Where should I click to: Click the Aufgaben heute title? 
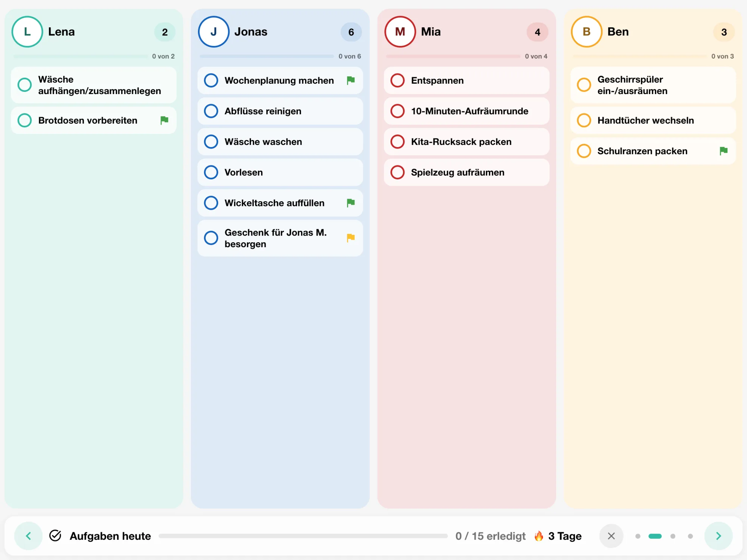pyautogui.click(x=110, y=536)
